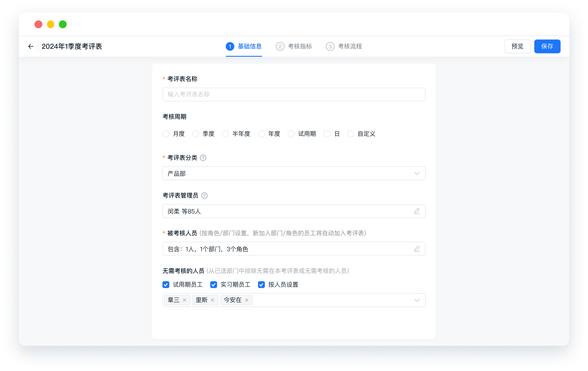Focus the 输入考评表名称 input field

point(294,95)
